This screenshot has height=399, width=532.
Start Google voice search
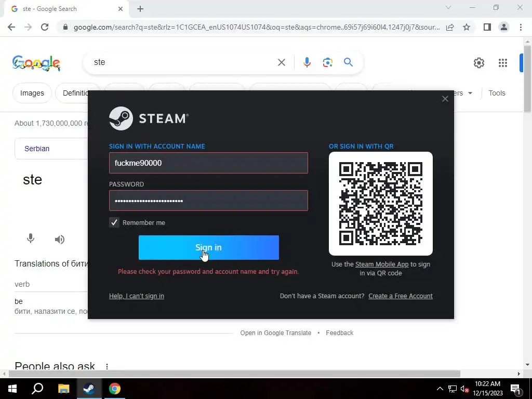(307, 62)
